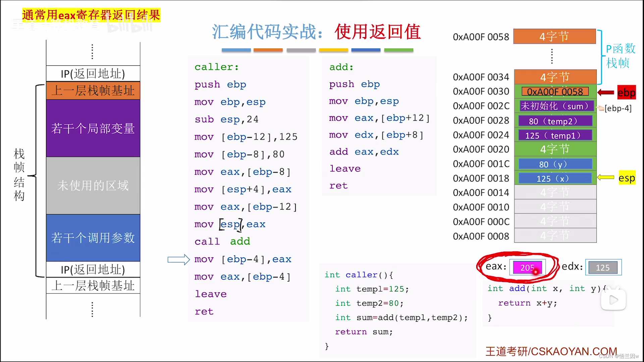Click the yellow esp label

[x=627, y=178]
